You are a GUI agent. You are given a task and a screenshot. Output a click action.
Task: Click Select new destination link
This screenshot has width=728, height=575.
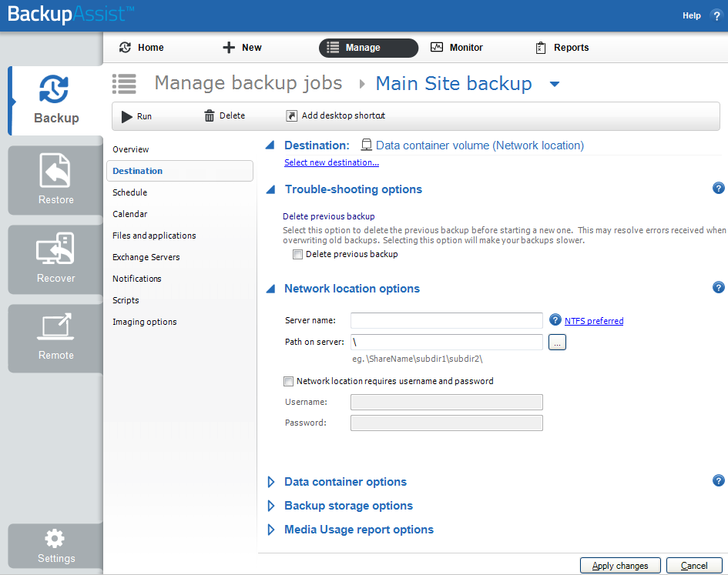pos(331,162)
